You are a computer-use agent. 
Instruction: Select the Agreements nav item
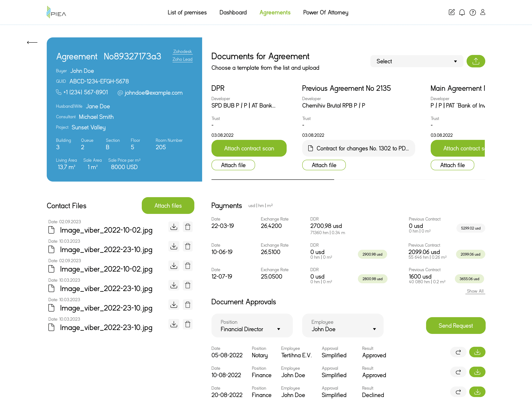[275, 12]
